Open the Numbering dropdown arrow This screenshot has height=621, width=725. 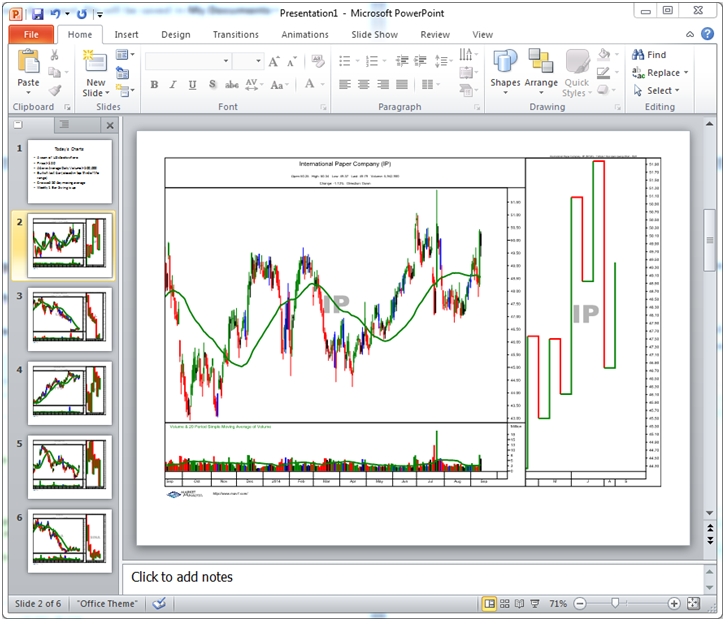384,61
